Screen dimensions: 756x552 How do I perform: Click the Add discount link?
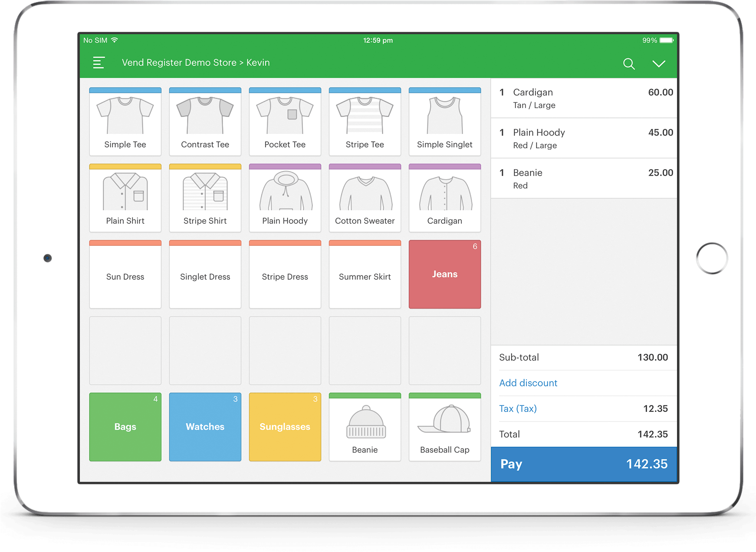coord(528,383)
